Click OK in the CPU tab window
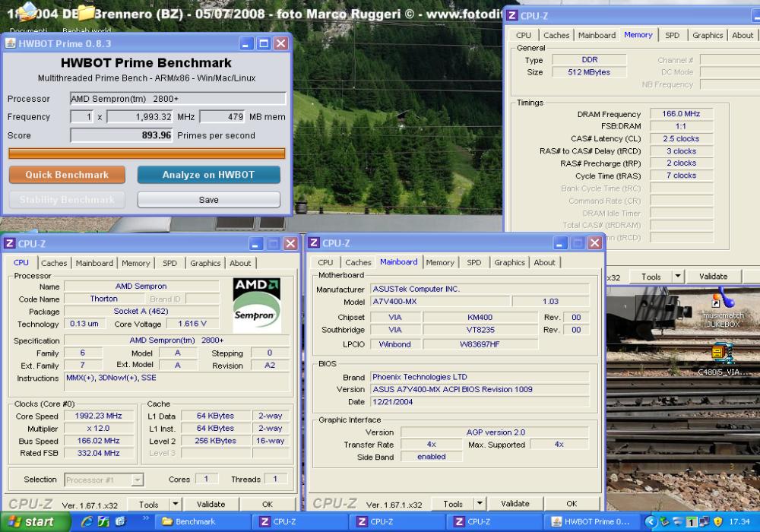 coord(267,504)
